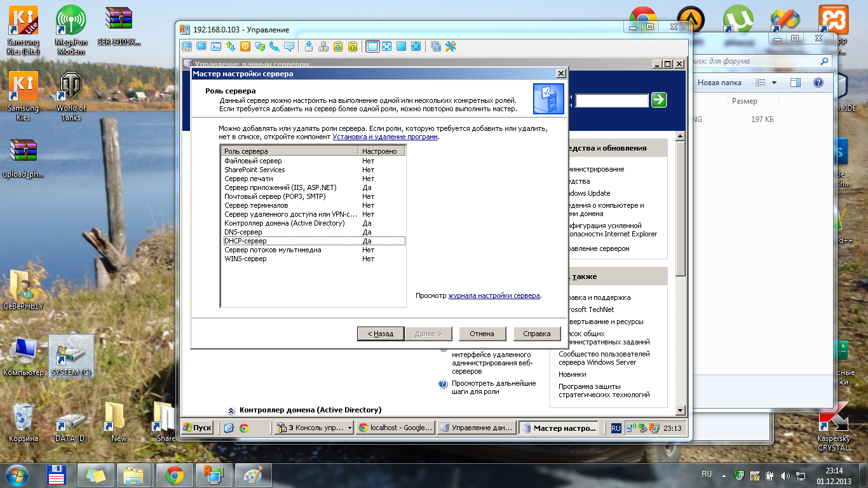Select Stretch view mode toolbar icon
Image resolution: width=868 pixels, height=488 pixels.
coord(387,46)
